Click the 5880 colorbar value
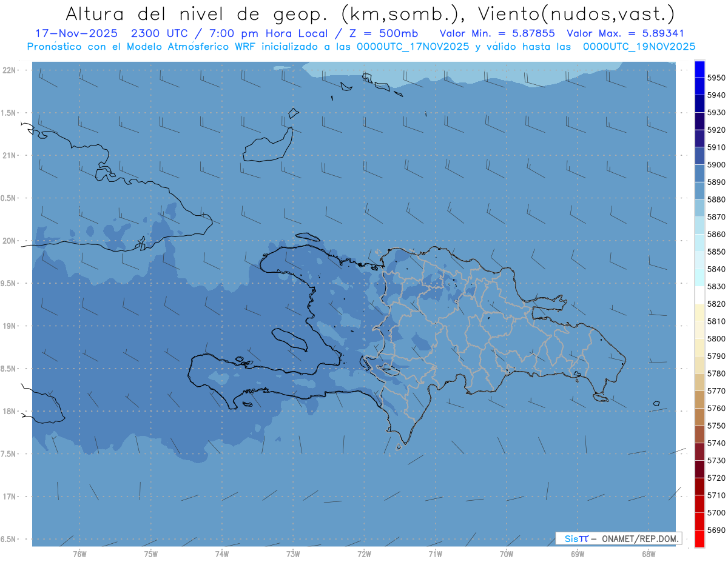Viewport: 728px width, 562px height. [716, 199]
